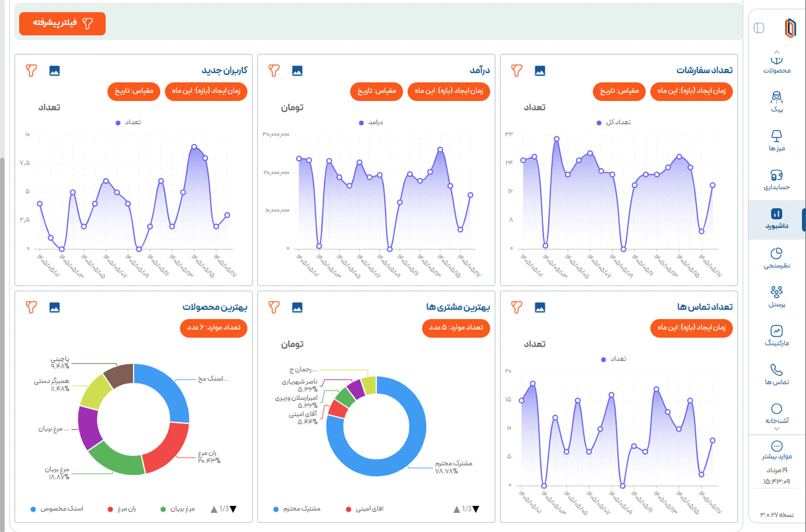The width and height of the screenshot is (806, 532).
Task: Toggle تعداد legend in کاربران جدید chart
Action: [x=128, y=122]
